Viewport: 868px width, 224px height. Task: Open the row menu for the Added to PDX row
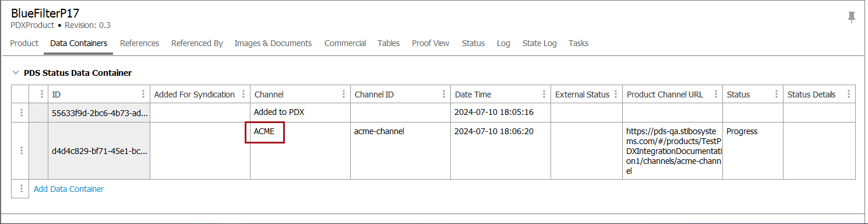(22, 113)
